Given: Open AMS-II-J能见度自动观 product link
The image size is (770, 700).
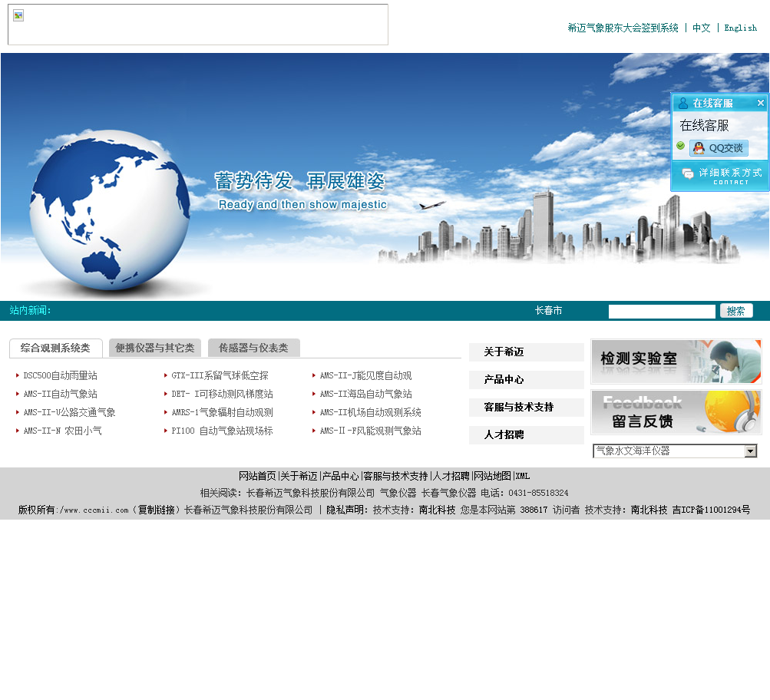Looking at the screenshot, I should [365, 375].
